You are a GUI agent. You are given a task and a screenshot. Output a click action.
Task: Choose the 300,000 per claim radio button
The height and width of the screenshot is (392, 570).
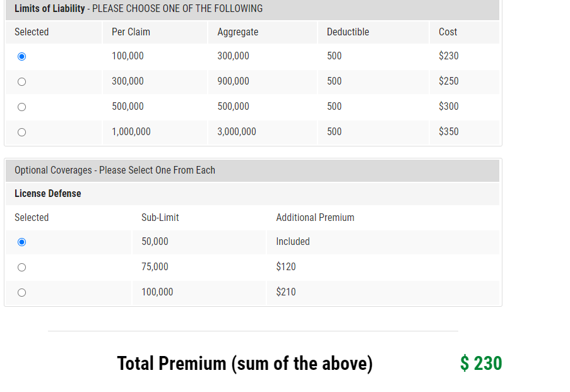click(x=22, y=81)
